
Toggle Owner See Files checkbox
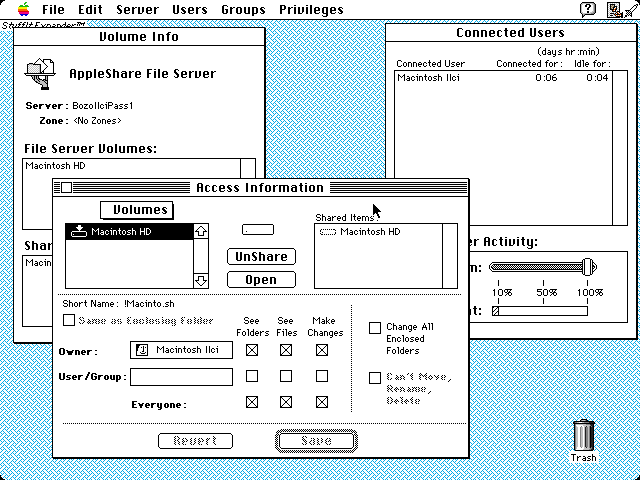point(286,350)
